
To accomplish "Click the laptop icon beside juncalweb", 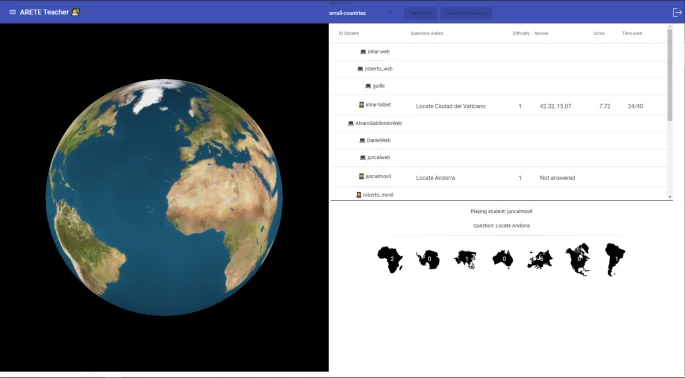I will click(362, 157).
